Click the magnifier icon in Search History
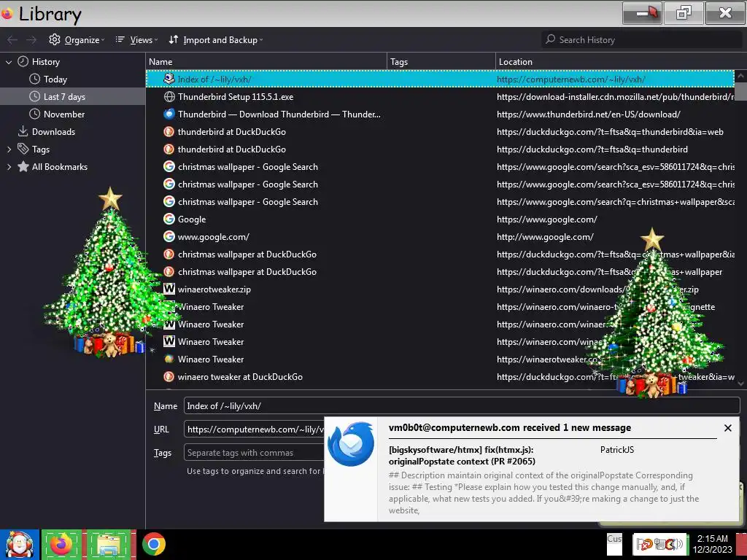 550,39
